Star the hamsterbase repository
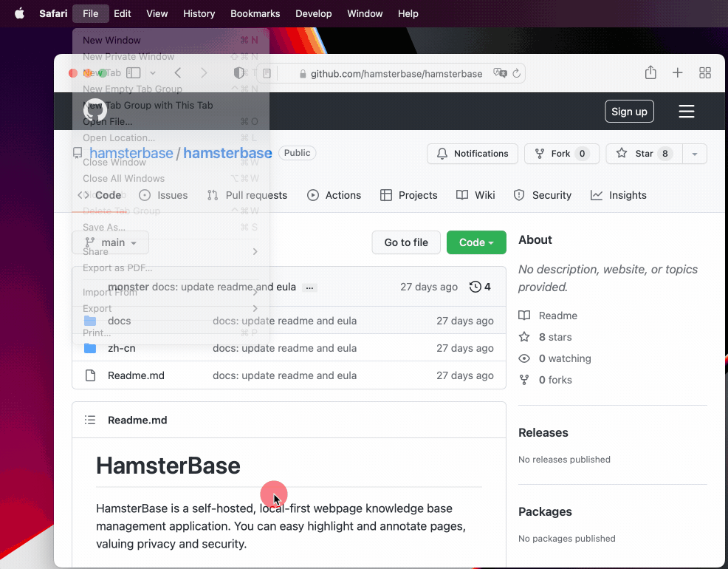 click(639, 154)
